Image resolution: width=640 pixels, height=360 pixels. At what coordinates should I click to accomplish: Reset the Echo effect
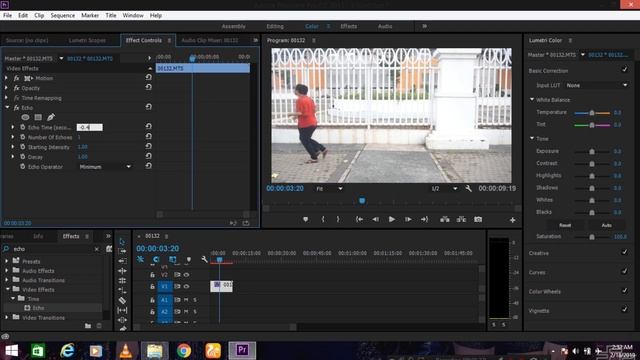click(149, 107)
